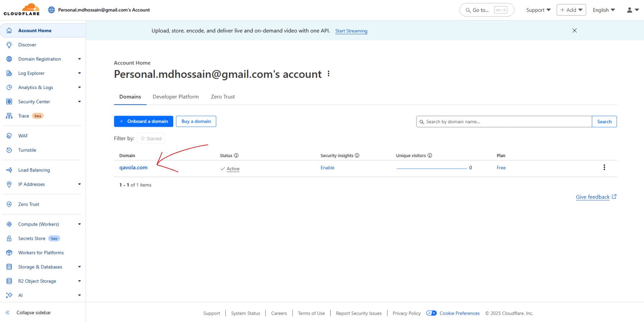Click the Search button
Screen dimensions: 644x322
click(604, 122)
